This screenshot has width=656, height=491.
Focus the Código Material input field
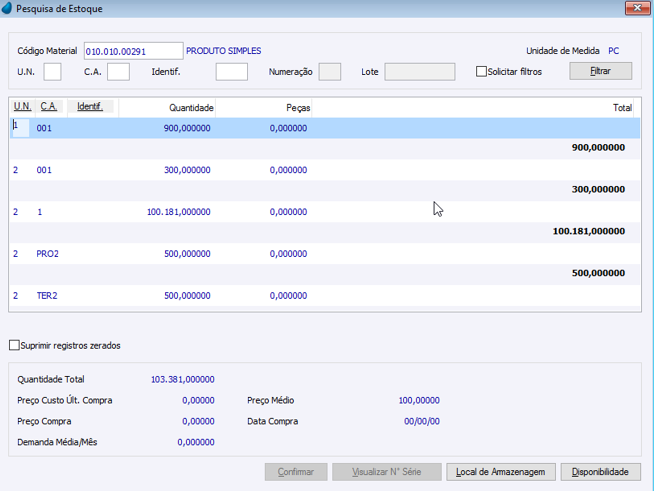133,51
